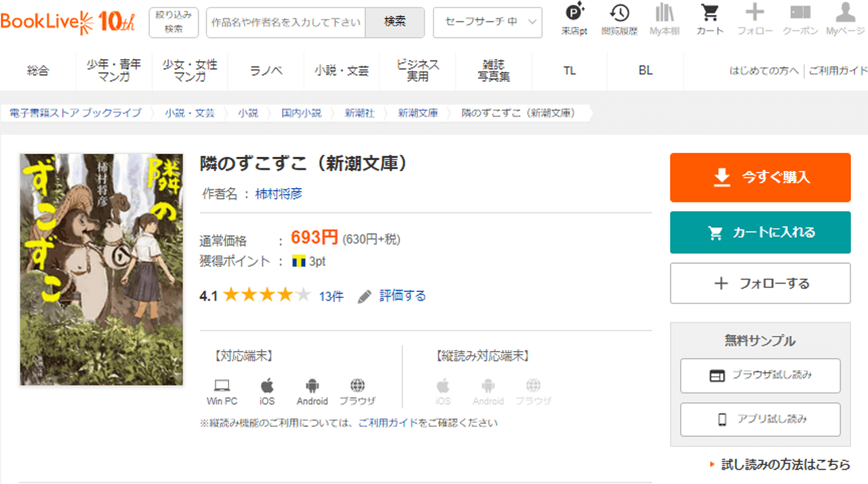Select the ラノベ category tab
Screen dimensions: 868x484
[x=266, y=71]
